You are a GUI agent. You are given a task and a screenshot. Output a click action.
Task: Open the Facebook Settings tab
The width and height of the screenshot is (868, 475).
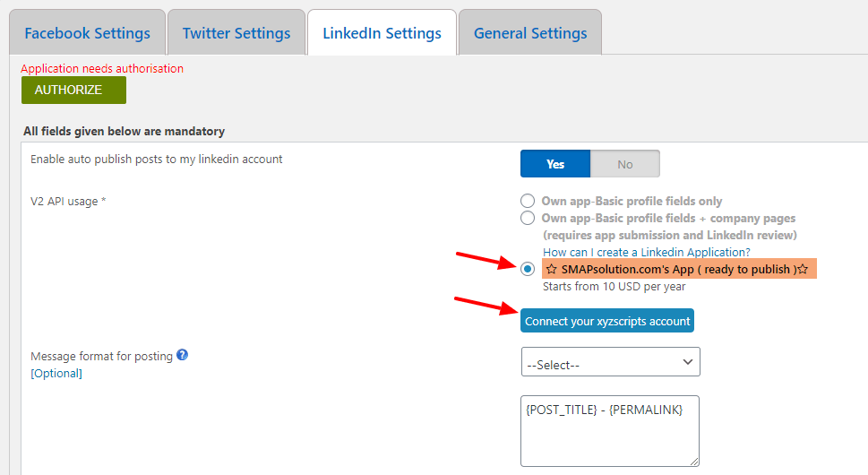88,32
